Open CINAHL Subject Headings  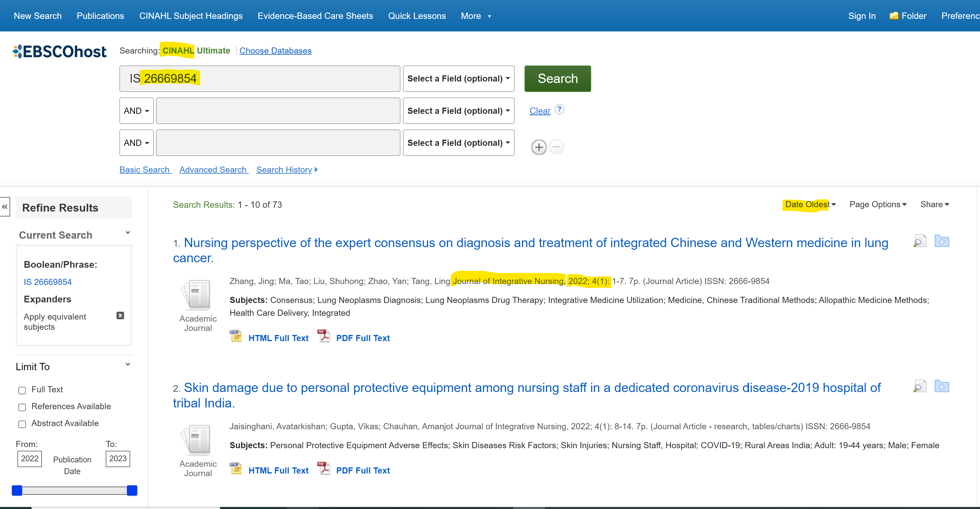190,16
